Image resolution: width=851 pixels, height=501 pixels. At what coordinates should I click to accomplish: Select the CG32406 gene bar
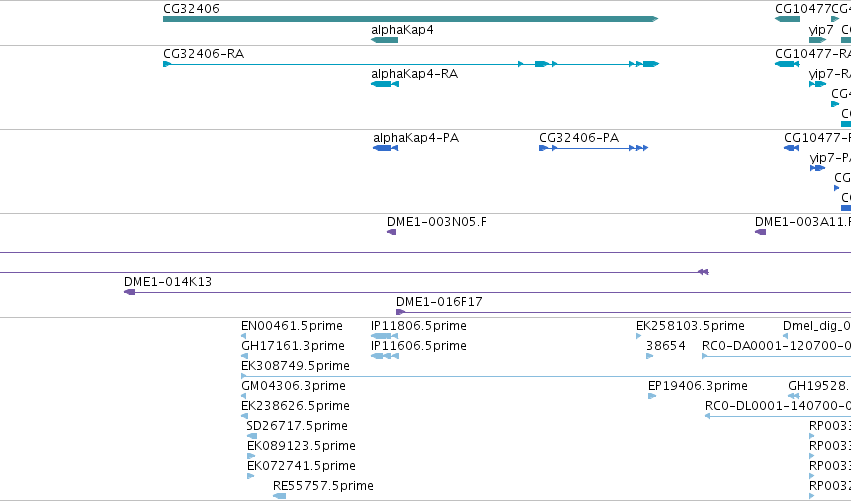[410, 19]
